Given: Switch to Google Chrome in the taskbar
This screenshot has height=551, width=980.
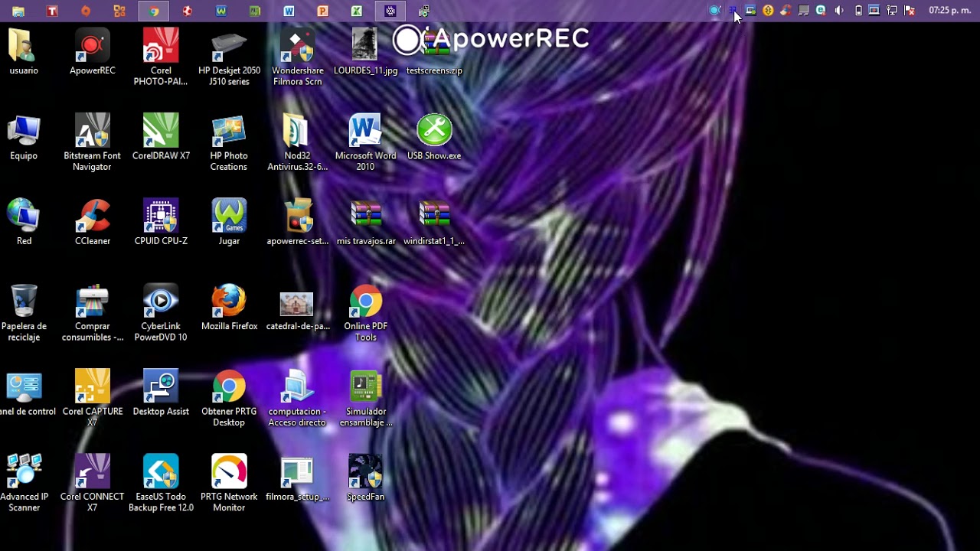Looking at the screenshot, I should click(x=154, y=11).
